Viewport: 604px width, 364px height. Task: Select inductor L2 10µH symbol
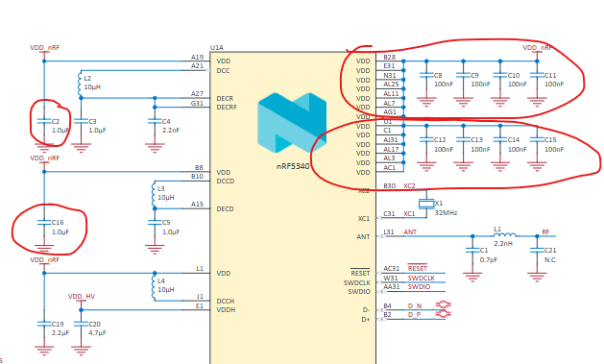pyautogui.click(x=80, y=84)
